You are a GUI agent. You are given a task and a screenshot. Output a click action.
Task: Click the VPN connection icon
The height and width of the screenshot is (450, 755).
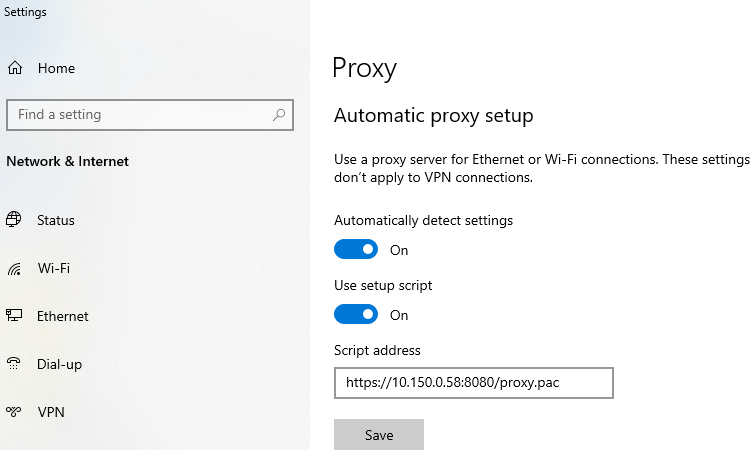[14, 412]
